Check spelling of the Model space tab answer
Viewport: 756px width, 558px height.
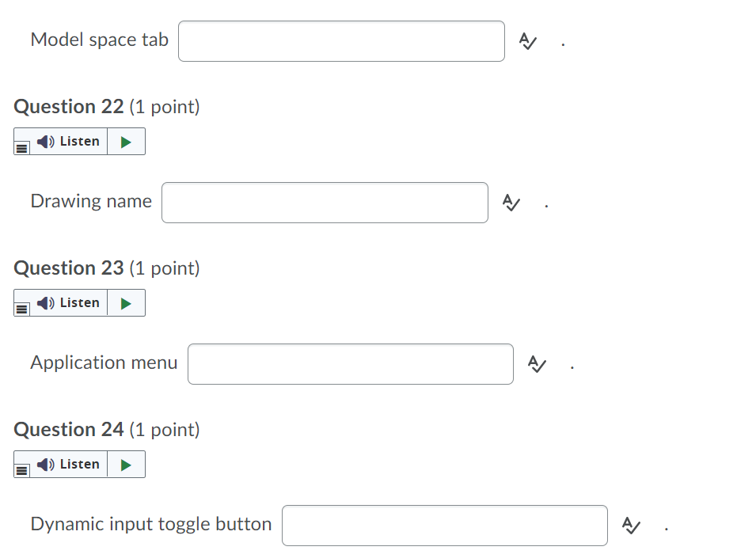[x=529, y=40]
